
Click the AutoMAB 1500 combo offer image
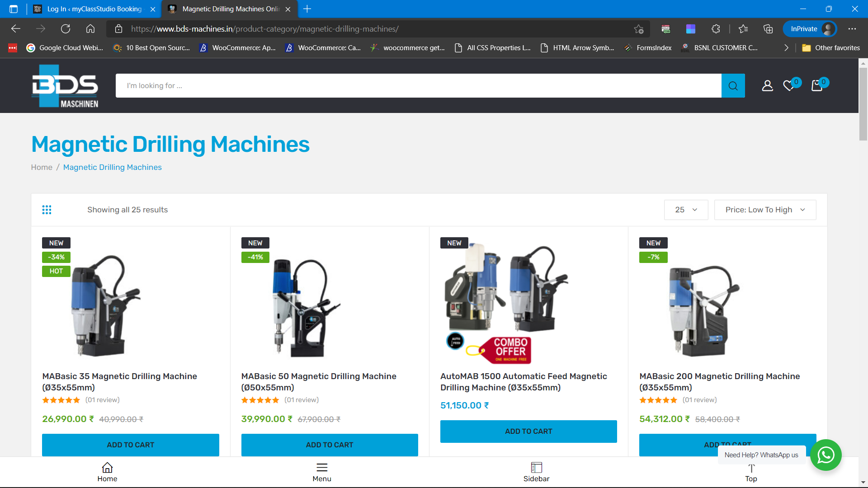(506, 303)
